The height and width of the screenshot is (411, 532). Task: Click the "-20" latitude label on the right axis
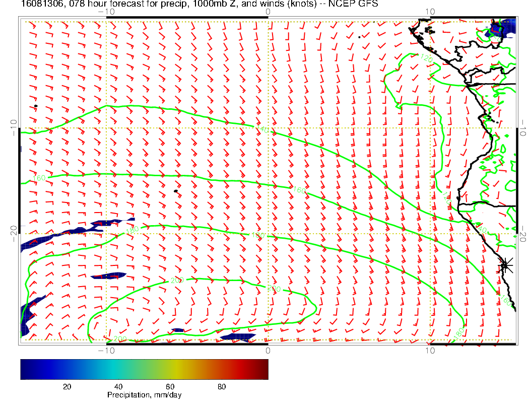click(x=522, y=234)
